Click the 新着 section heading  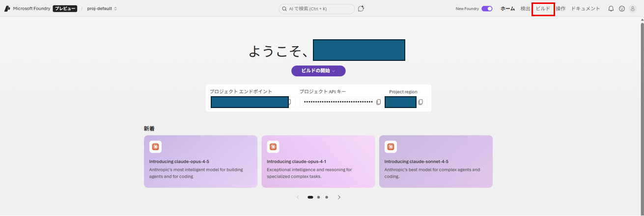[149, 129]
